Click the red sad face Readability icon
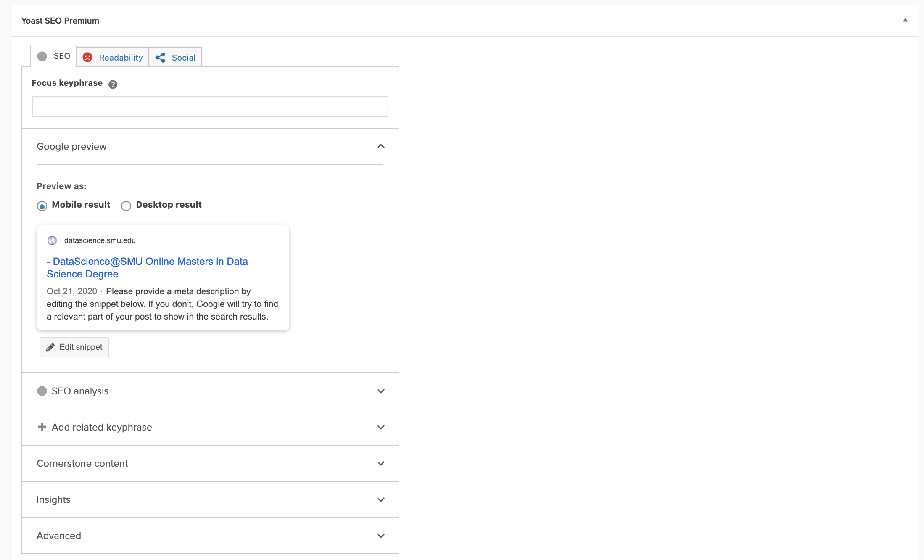924x560 pixels. click(x=87, y=58)
